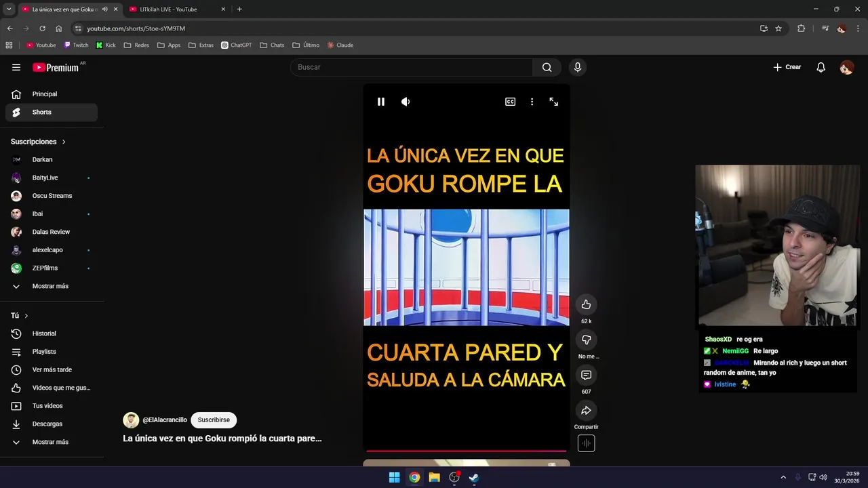
Task: Open the Redes bookmarks folder
Action: click(136, 45)
